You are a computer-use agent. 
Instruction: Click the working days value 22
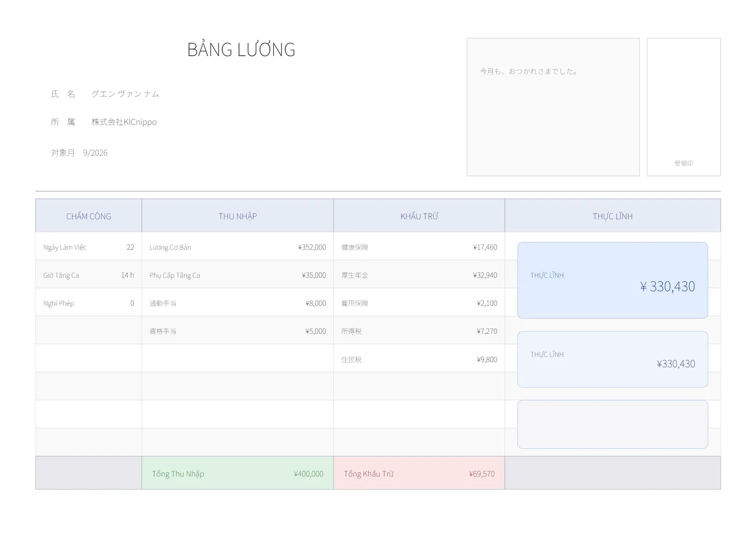point(130,247)
